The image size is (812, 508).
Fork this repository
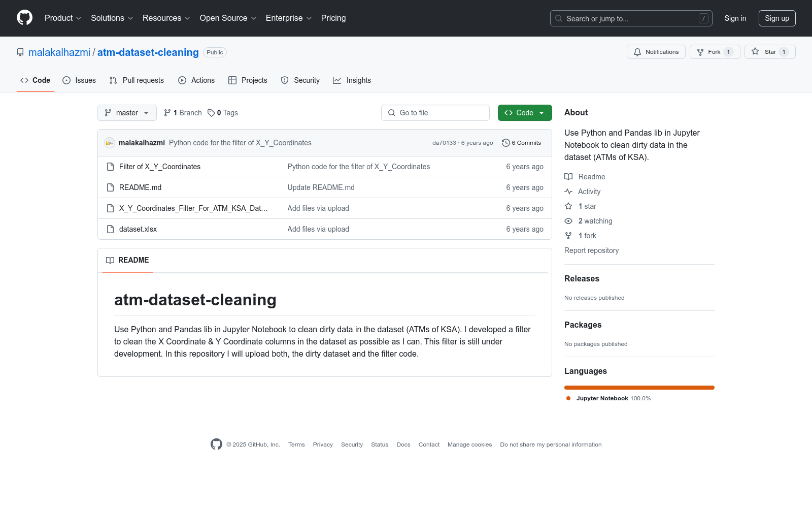pyautogui.click(x=715, y=52)
